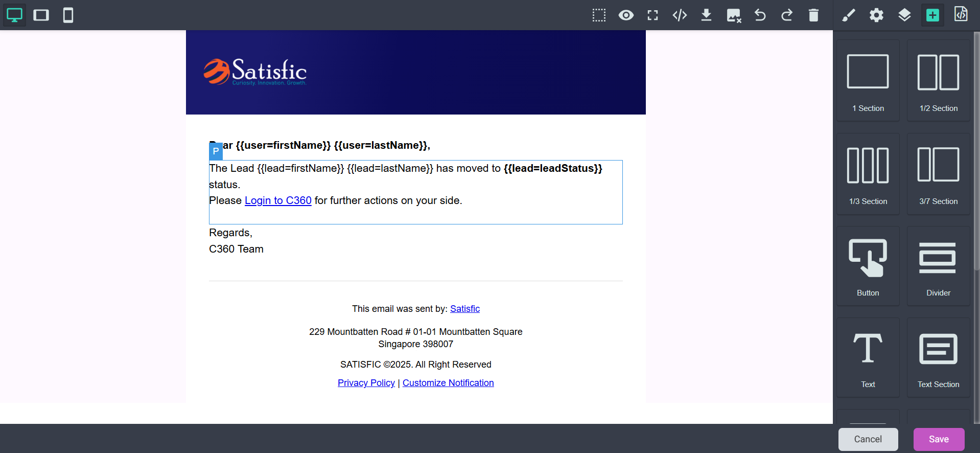This screenshot has width=980, height=453.
Task: Open the Style Manager brush icon
Action: coord(849,15)
